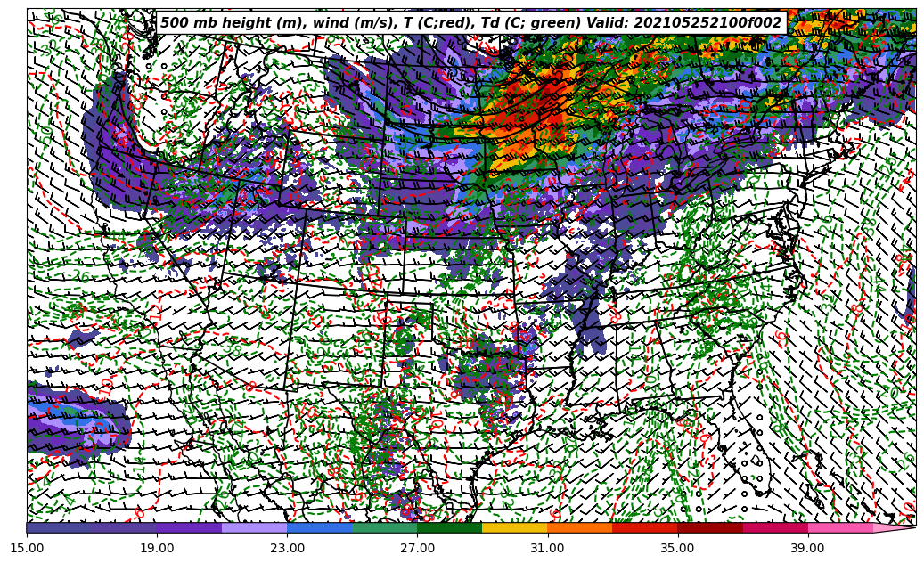
Task: Click the bright red colorbar segment before 35.00
Action: [x=644, y=528]
